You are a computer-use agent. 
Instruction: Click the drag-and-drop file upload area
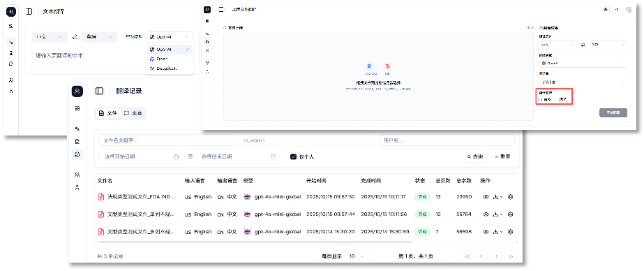click(378, 77)
